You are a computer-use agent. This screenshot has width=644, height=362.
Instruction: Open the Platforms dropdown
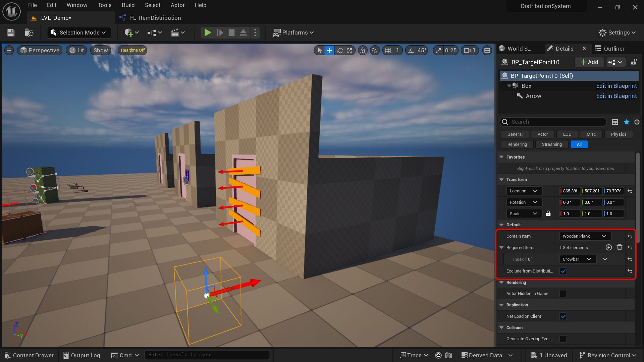coord(293,33)
